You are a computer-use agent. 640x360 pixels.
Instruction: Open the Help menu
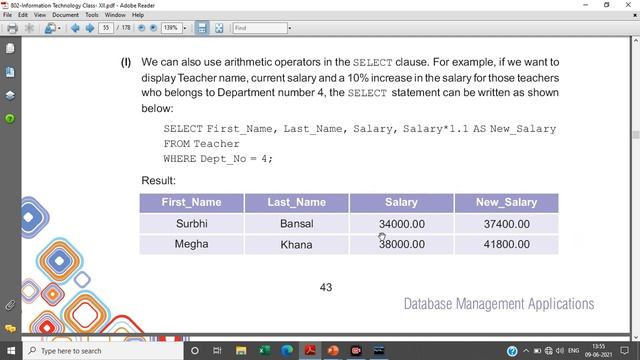[x=138, y=15]
